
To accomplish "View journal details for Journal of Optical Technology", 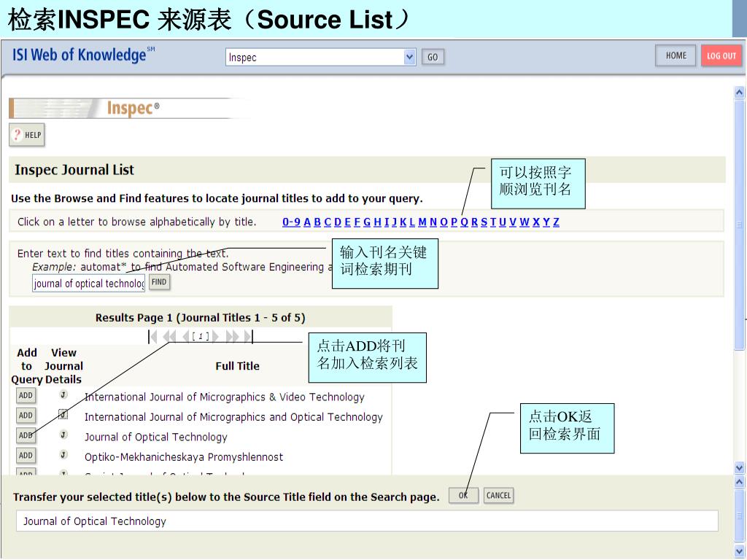I will point(63,435).
